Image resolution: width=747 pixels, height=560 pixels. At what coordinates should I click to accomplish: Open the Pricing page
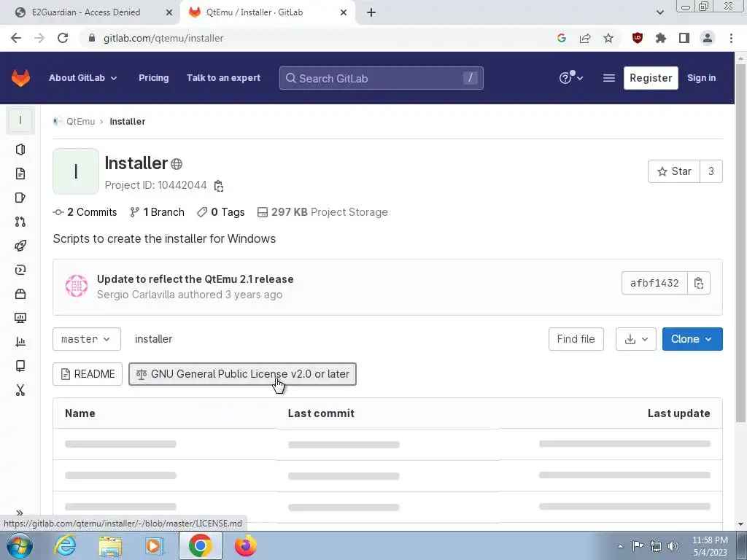tap(153, 78)
